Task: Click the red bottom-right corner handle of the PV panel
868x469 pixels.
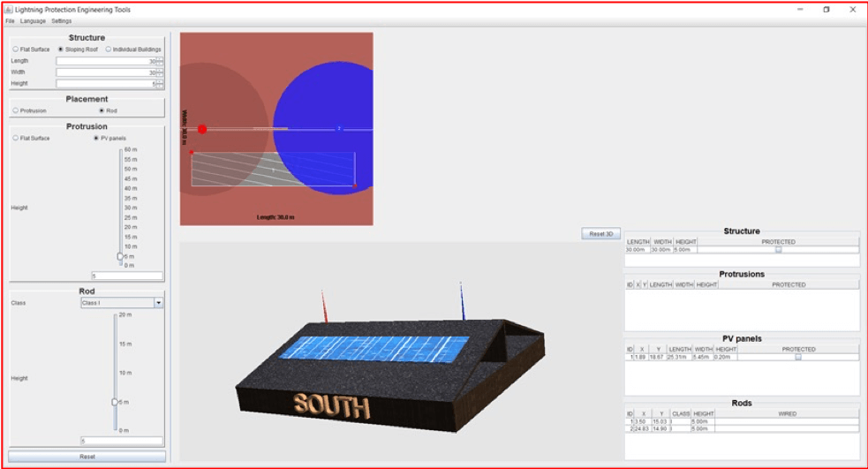Action: pos(355,185)
